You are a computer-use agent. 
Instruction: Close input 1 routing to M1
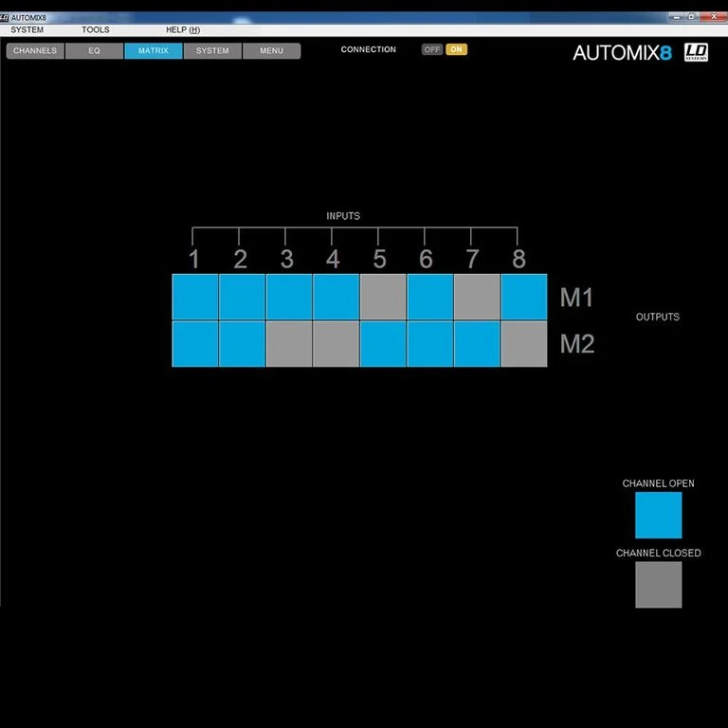(x=195, y=297)
